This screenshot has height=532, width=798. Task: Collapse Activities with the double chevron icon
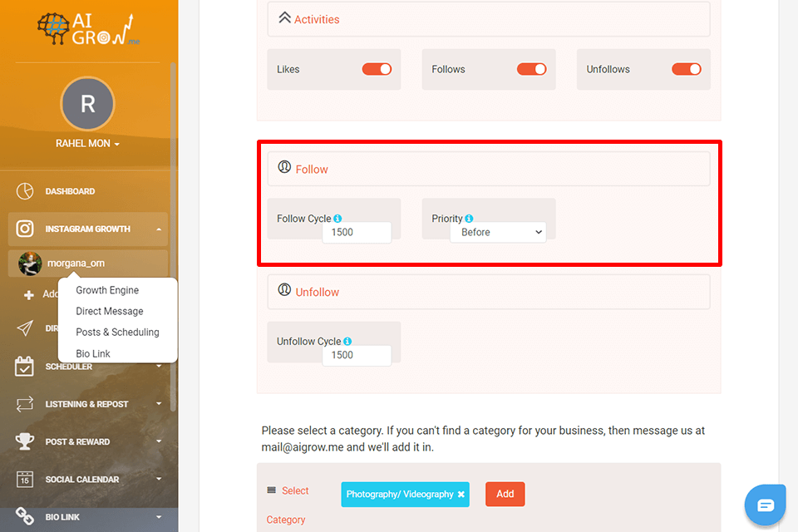(x=285, y=17)
